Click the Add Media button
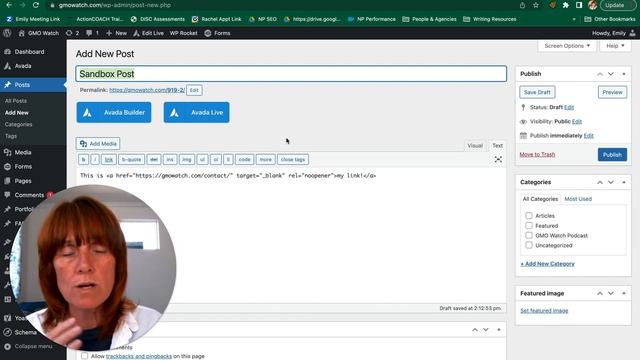This screenshot has height=360, width=640. [98, 144]
